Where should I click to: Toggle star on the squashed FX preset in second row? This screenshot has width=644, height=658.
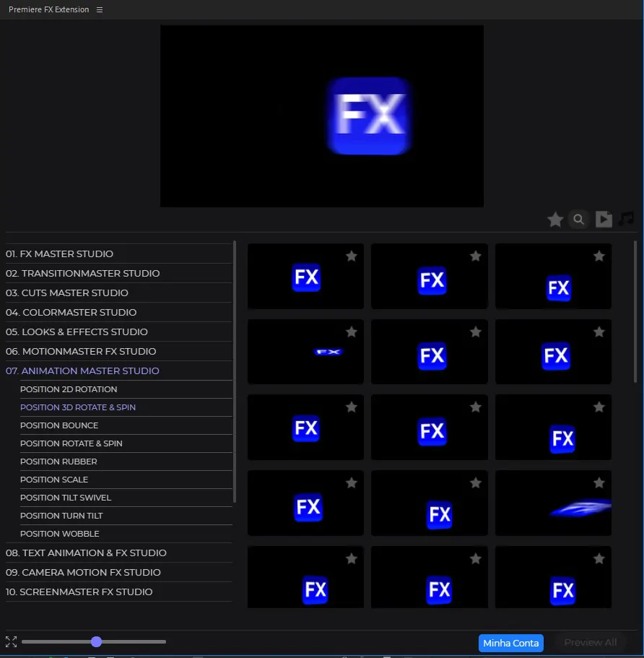point(352,332)
